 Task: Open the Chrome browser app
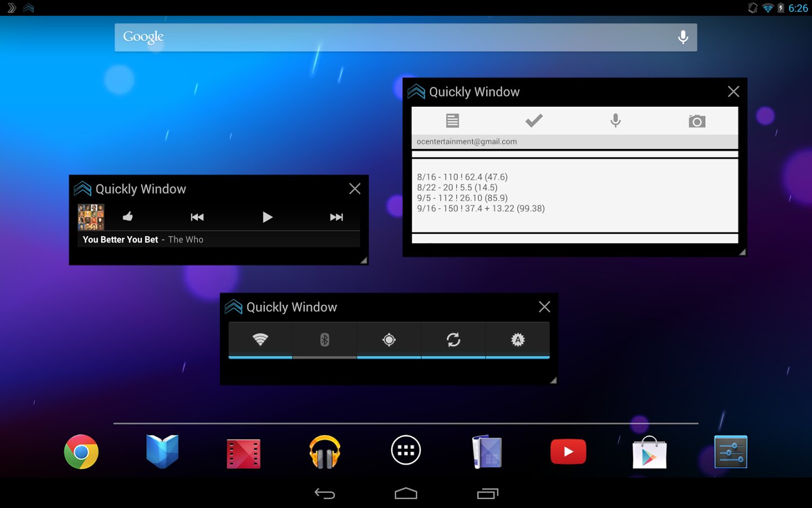(x=81, y=452)
